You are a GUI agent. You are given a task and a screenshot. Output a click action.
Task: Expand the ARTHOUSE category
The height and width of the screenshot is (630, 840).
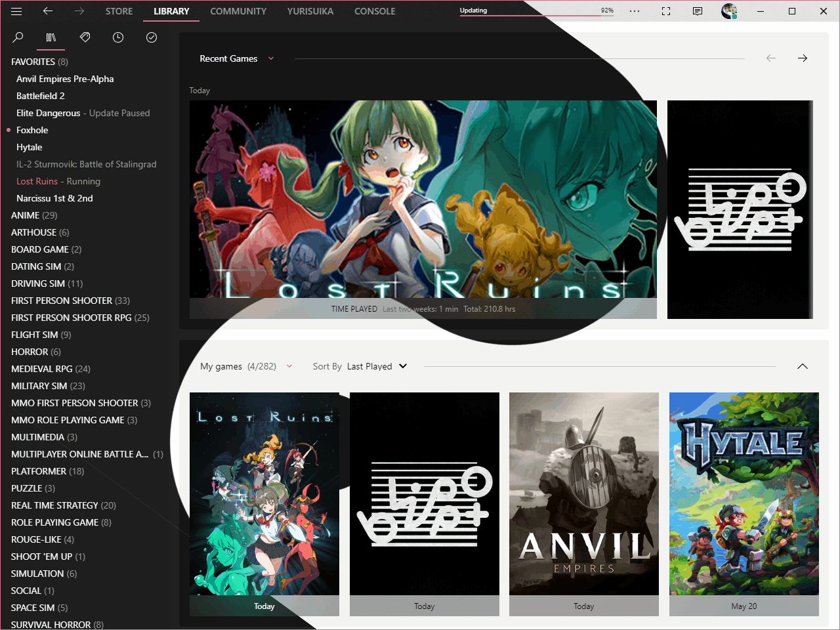40,232
